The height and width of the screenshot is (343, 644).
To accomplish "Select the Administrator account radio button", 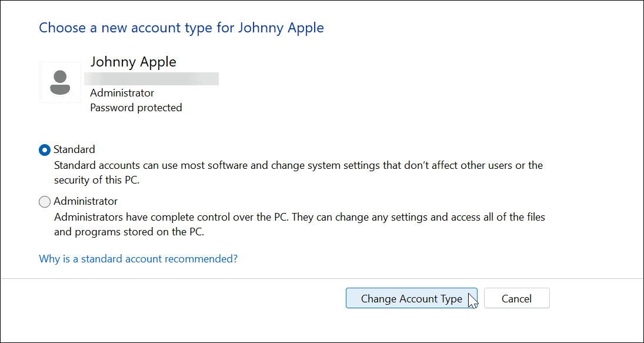I will click(x=44, y=201).
